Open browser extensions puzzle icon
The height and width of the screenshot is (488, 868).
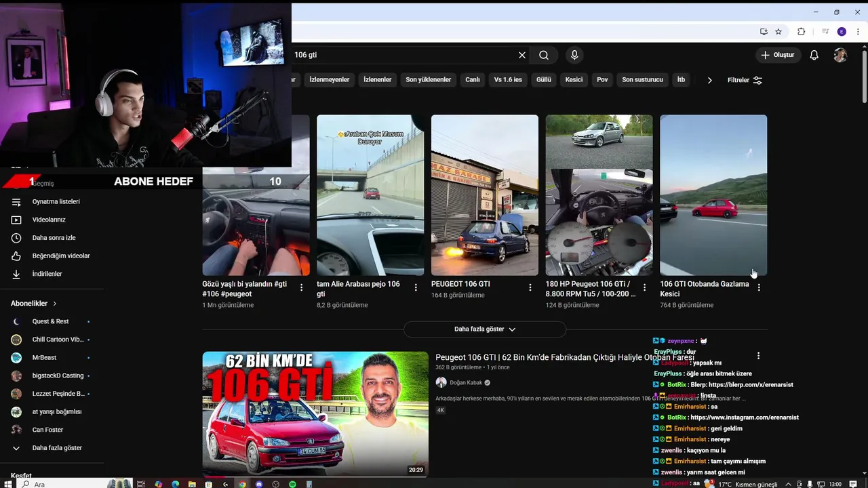coord(801,32)
